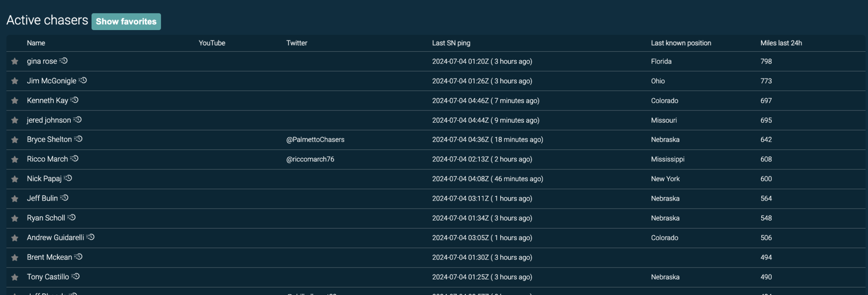Open the history icon beside Bryce Shelton
The height and width of the screenshot is (295, 868).
(78, 139)
